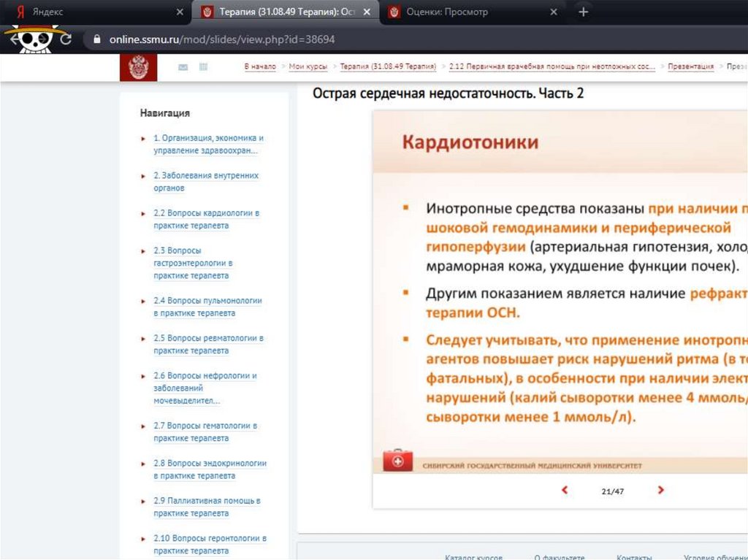
Task: Expand 2.6 Вопросы нефрологии navigation item
Action: (x=143, y=376)
